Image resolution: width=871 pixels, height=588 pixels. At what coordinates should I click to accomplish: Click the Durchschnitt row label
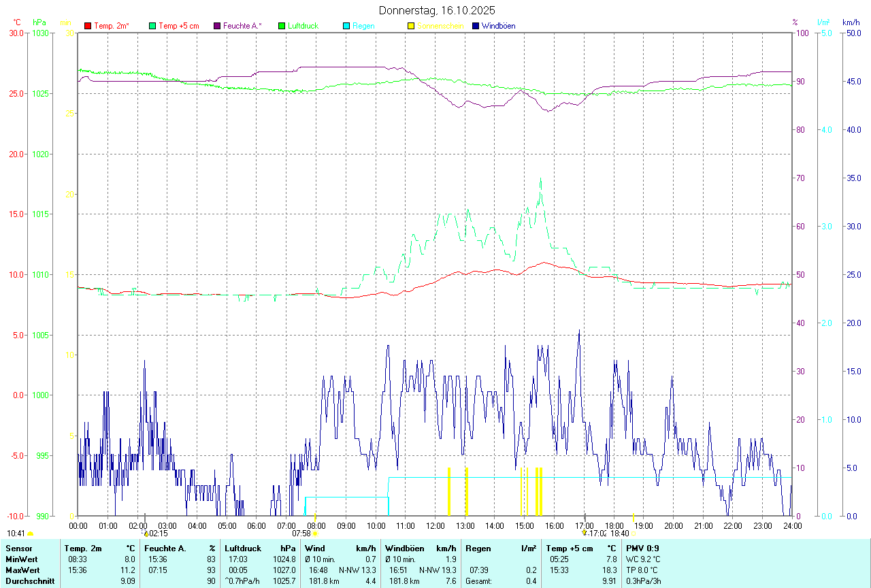pos(29,581)
